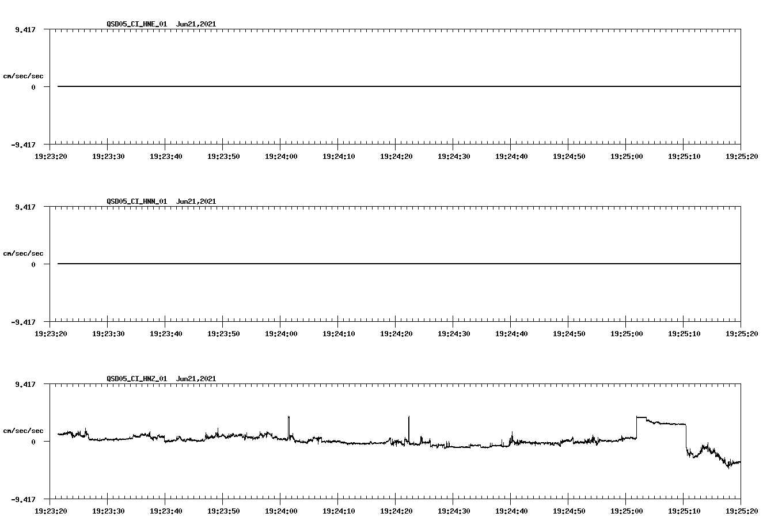782x532 pixels.
Task: Click the HNZ plot's 19:23:20 time label
Action: (51, 511)
